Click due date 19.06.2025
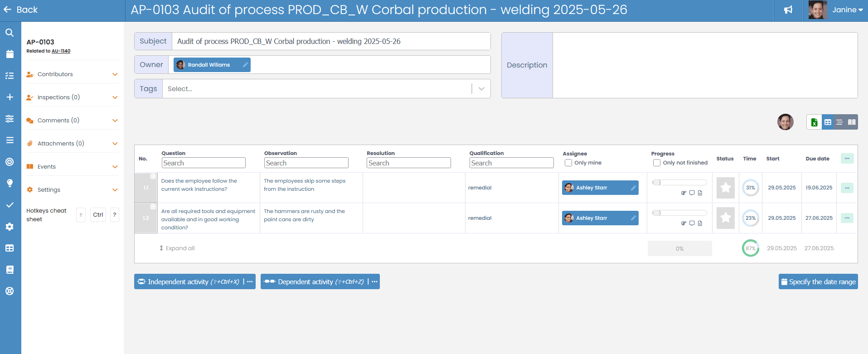The height and width of the screenshot is (354, 868). (x=819, y=188)
